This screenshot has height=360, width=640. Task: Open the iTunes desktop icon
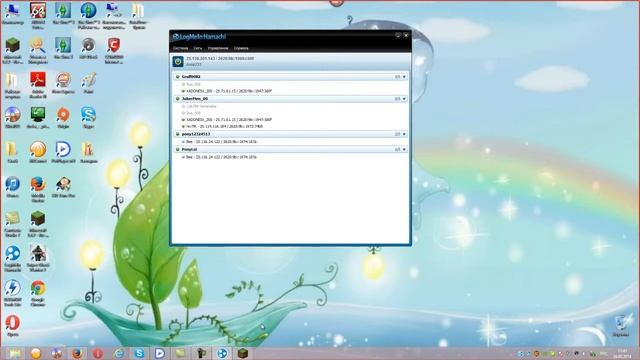[x=13, y=187]
